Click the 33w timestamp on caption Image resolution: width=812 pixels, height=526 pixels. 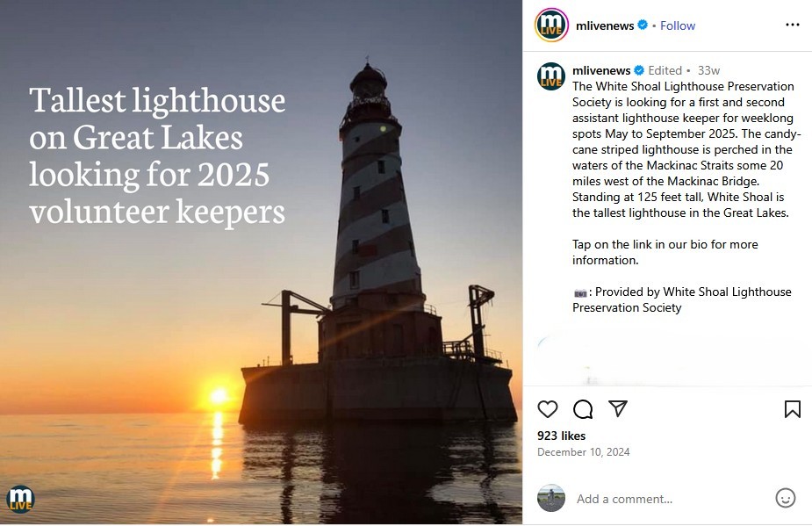pyautogui.click(x=708, y=70)
